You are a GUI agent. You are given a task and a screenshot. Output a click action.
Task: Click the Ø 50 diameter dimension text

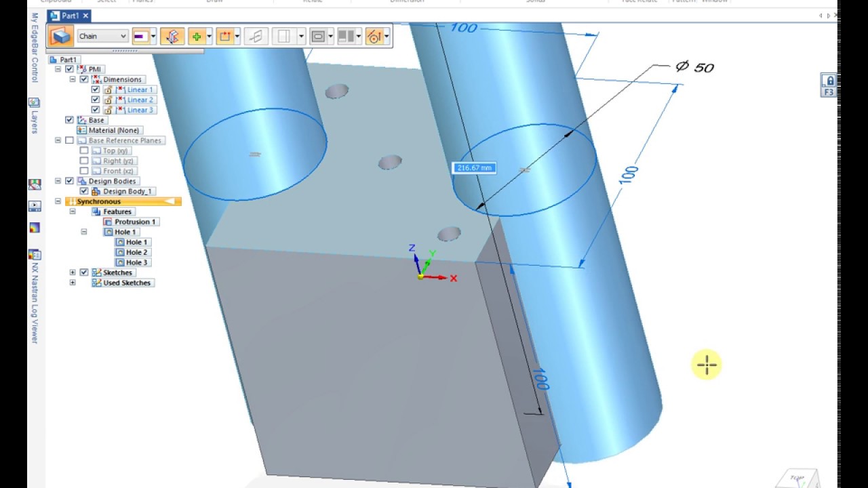(695, 67)
